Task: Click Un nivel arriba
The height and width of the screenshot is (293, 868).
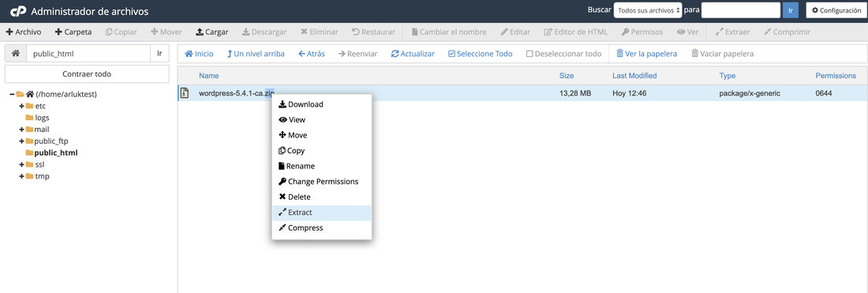Action: (x=256, y=54)
